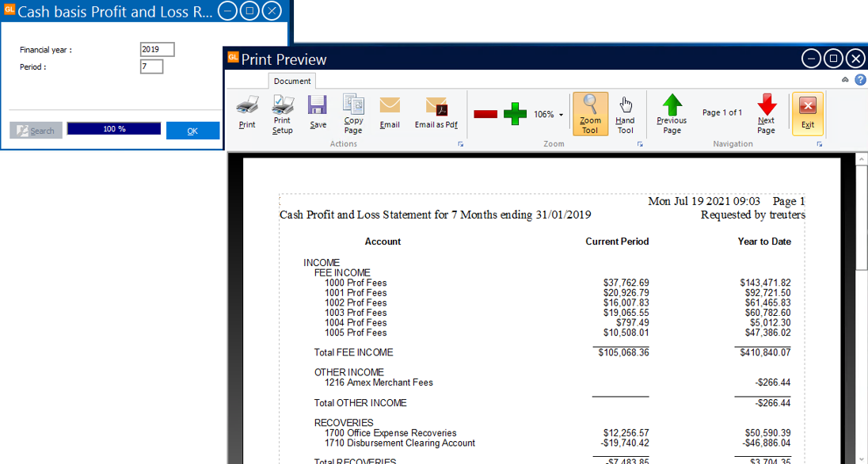Open Print Setup
The width and height of the screenshot is (868, 464).
click(x=283, y=113)
